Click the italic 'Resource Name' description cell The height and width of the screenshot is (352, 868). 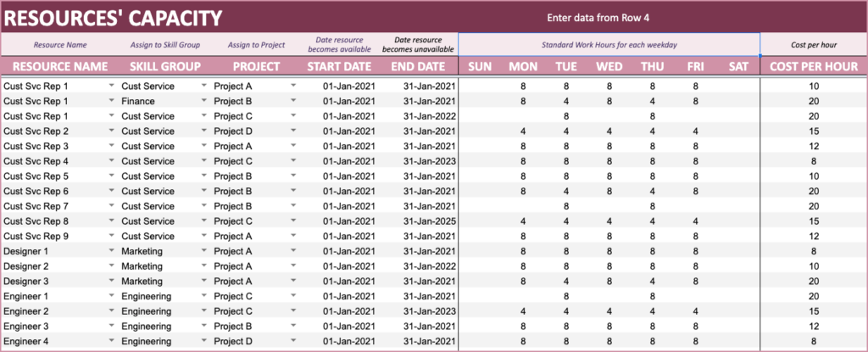[x=60, y=45]
